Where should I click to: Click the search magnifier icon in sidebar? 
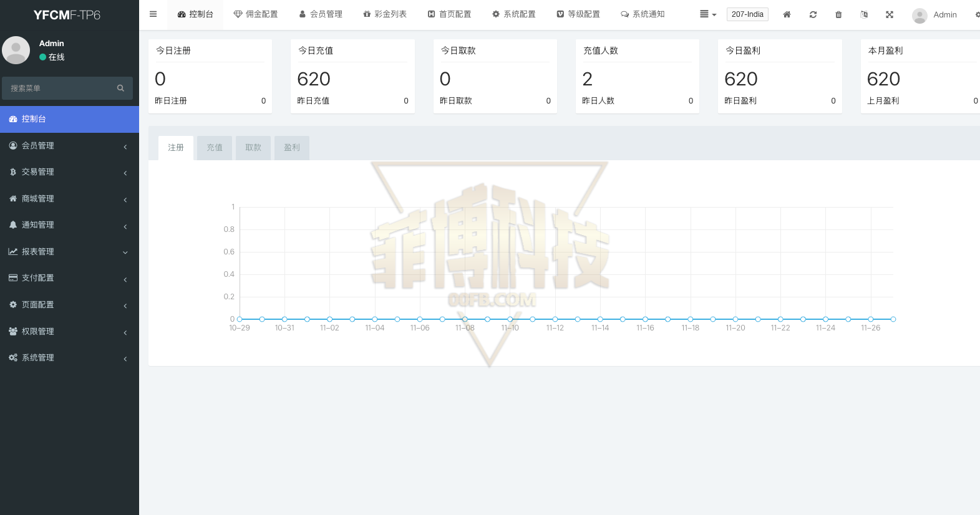click(120, 89)
